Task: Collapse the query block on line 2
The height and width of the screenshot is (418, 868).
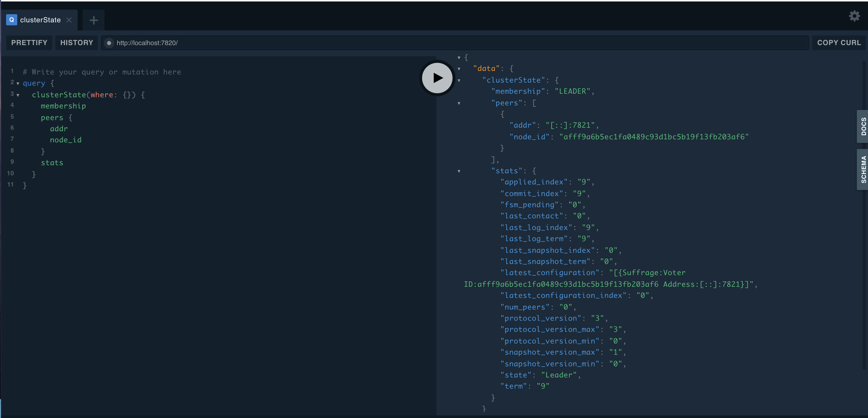Action: click(18, 83)
